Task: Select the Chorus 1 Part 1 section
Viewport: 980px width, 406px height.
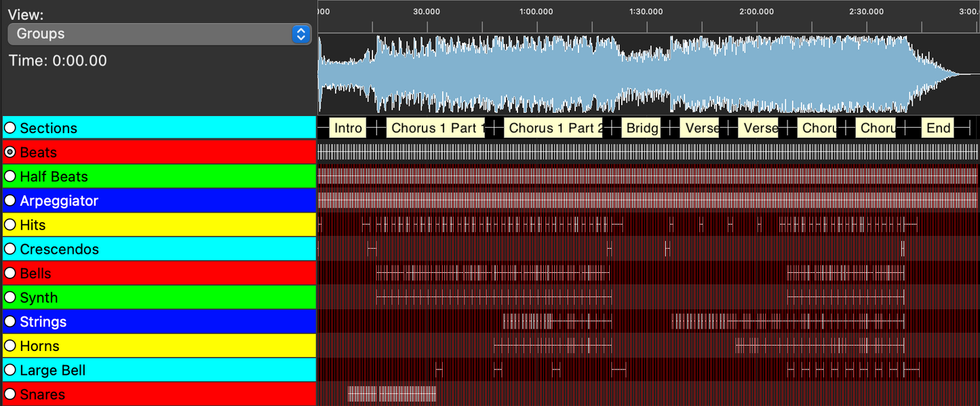Action: tap(436, 128)
